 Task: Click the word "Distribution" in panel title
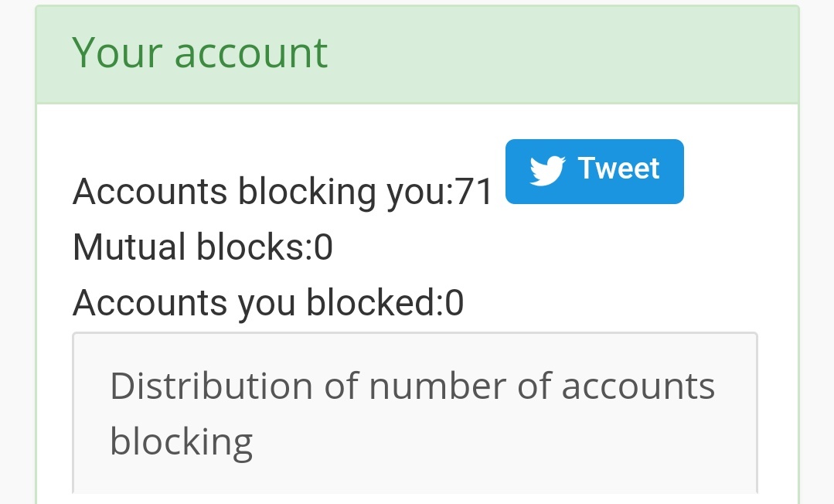click(212, 386)
